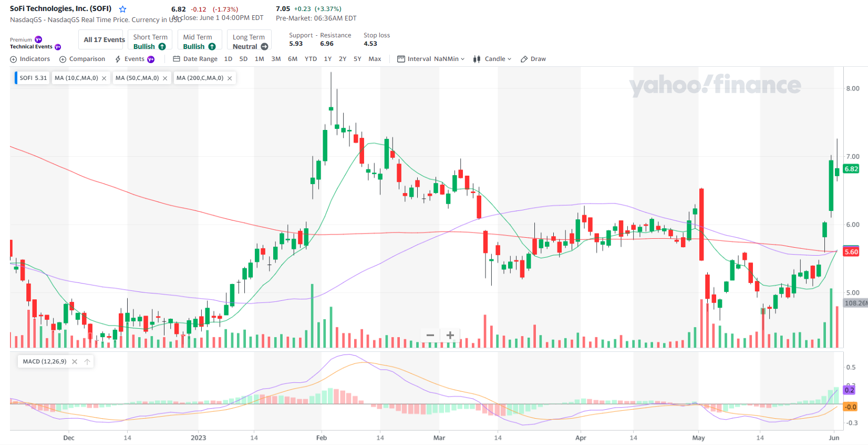The width and height of the screenshot is (868, 445).
Task: Remove the MA (50,C,MA,0) indicator
Action: (165, 78)
